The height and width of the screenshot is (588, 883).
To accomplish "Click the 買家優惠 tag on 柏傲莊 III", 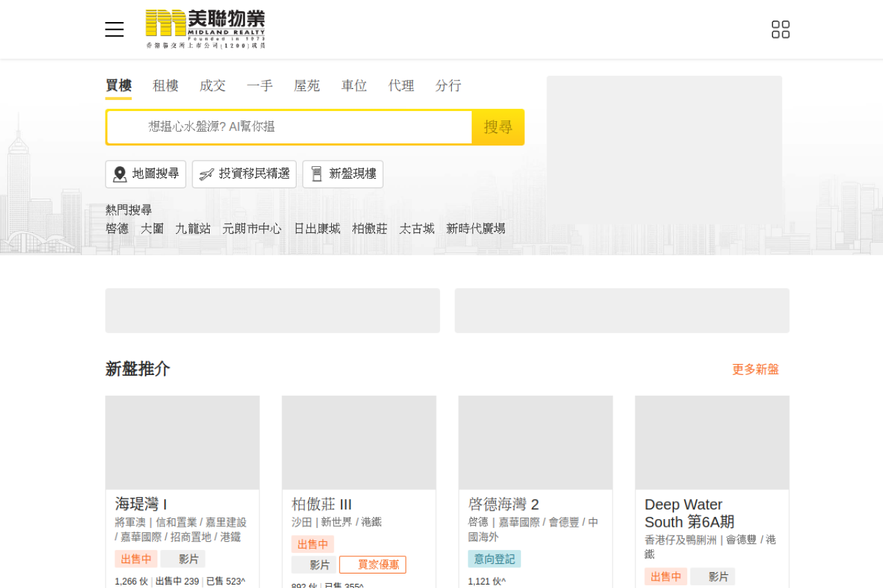I will tap(373, 565).
